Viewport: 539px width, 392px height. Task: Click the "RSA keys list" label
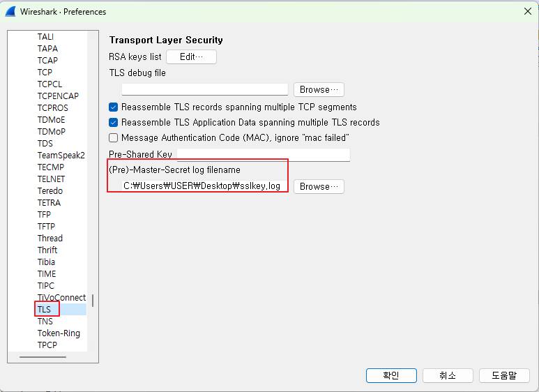[135, 56]
